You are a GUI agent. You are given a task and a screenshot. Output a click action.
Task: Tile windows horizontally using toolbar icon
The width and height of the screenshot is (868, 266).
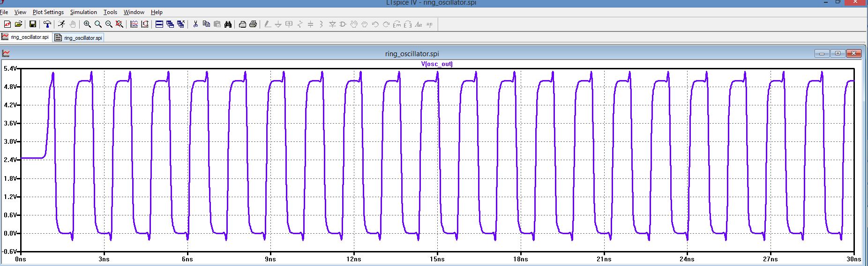click(x=159, y=24)
